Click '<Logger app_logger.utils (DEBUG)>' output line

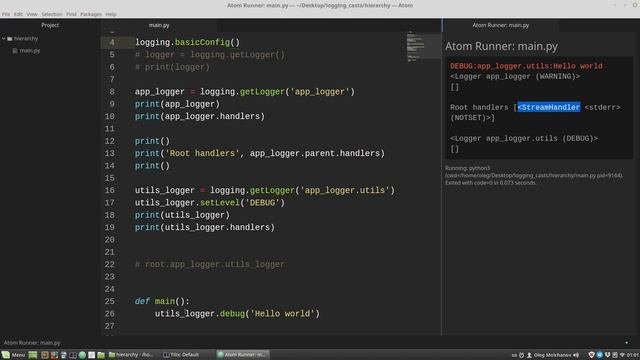[524, 138]
